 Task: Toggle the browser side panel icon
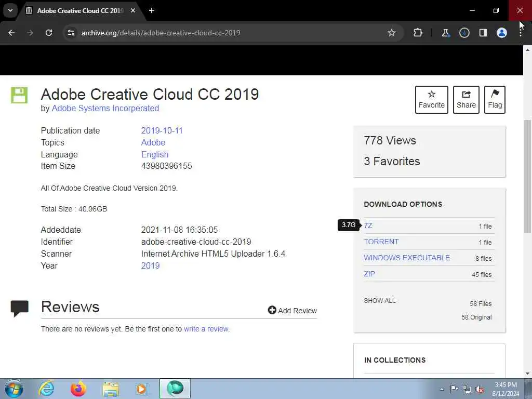(483, 33)
